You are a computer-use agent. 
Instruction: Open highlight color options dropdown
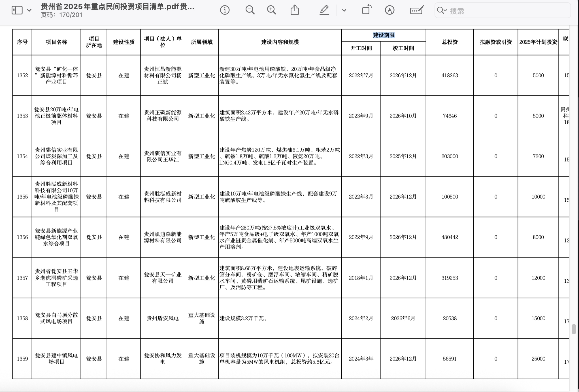[x=344, y=10]
